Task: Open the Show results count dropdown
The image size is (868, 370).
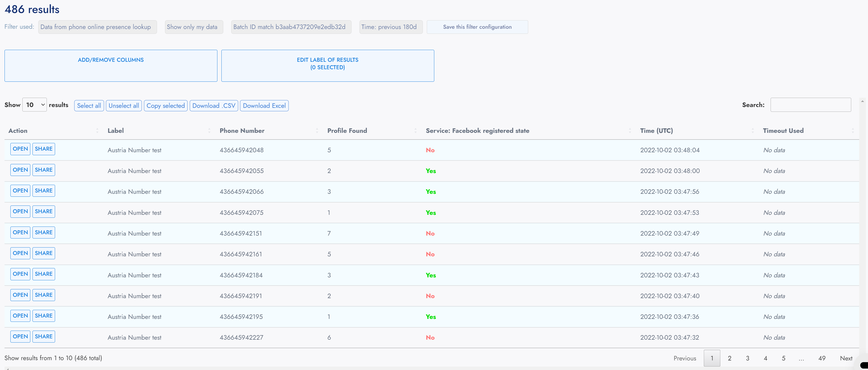Action: point(34,105)
